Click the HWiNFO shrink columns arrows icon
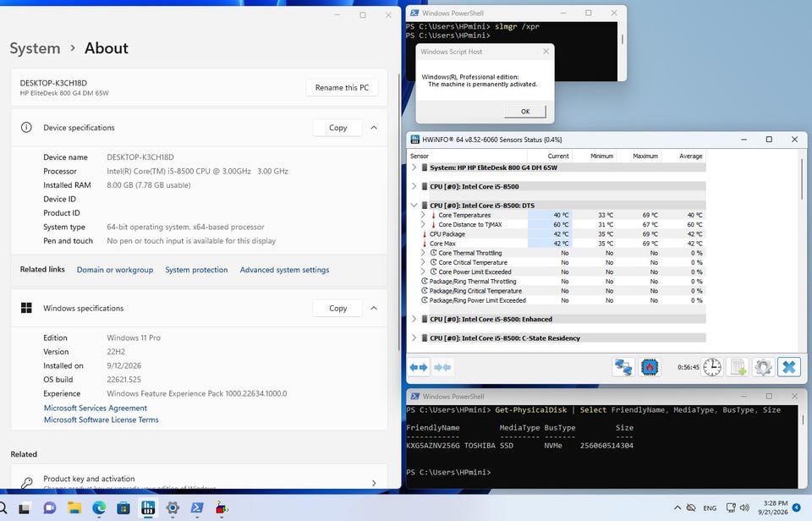Viewport: 812px width, 521px height. 442,367
